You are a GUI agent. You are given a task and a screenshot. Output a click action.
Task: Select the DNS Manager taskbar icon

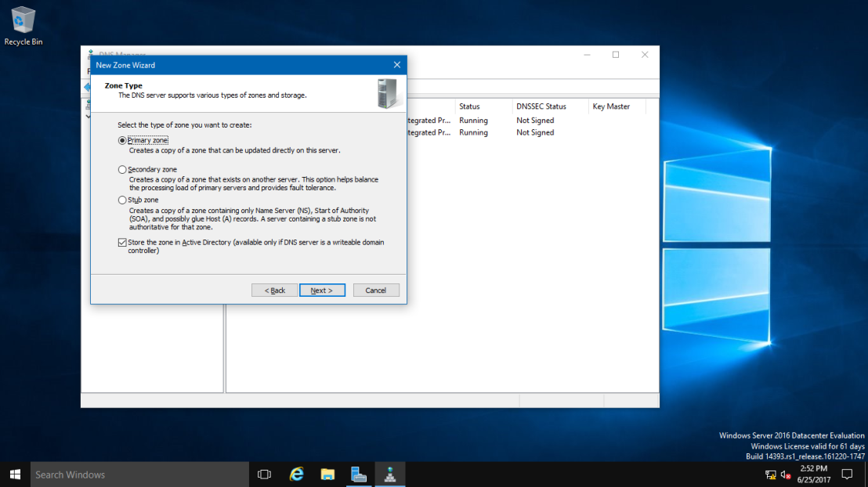coord(390,474)
